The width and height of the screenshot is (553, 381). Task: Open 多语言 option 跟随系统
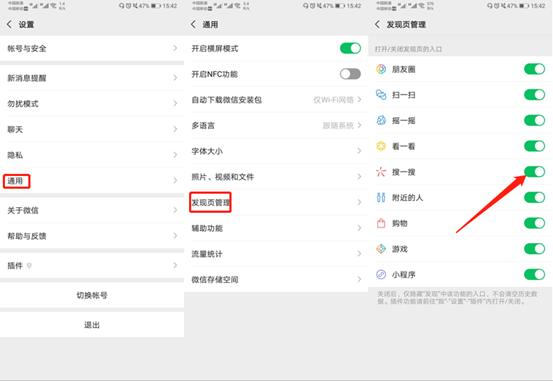point(342,126)
